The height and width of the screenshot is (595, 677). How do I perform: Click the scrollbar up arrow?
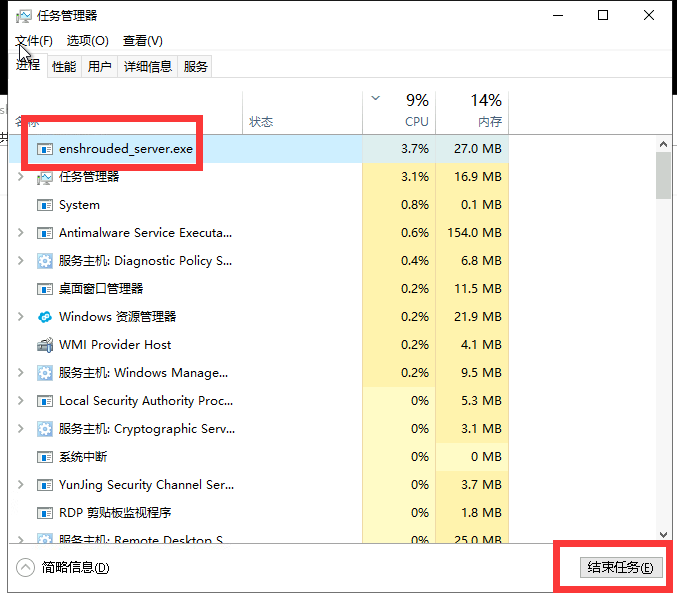point(664,144)
